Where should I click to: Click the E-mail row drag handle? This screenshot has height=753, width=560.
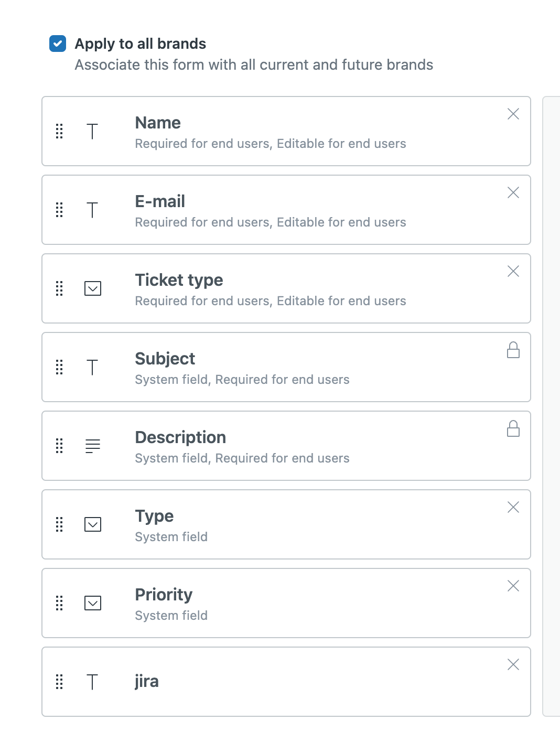coord(59,210)
